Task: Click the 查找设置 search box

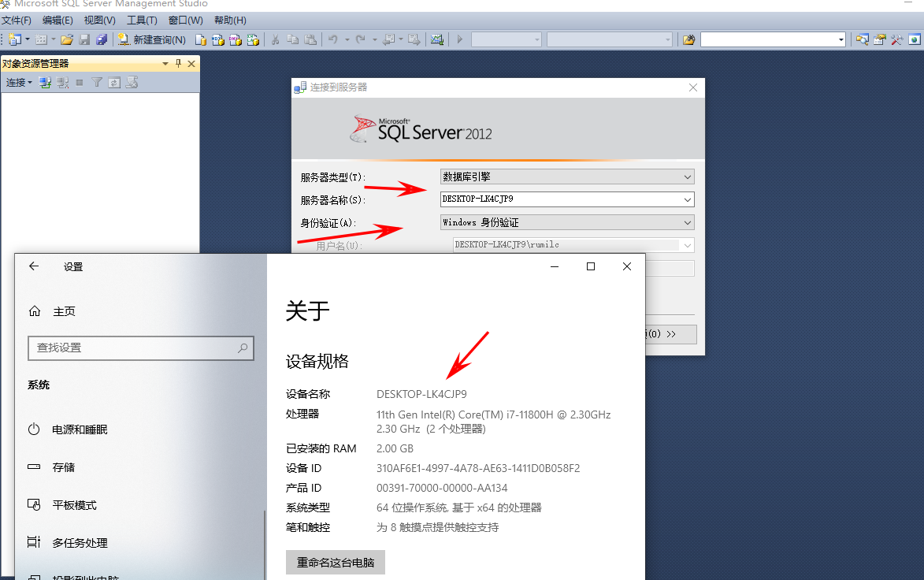Action: [x=141, y=348]
